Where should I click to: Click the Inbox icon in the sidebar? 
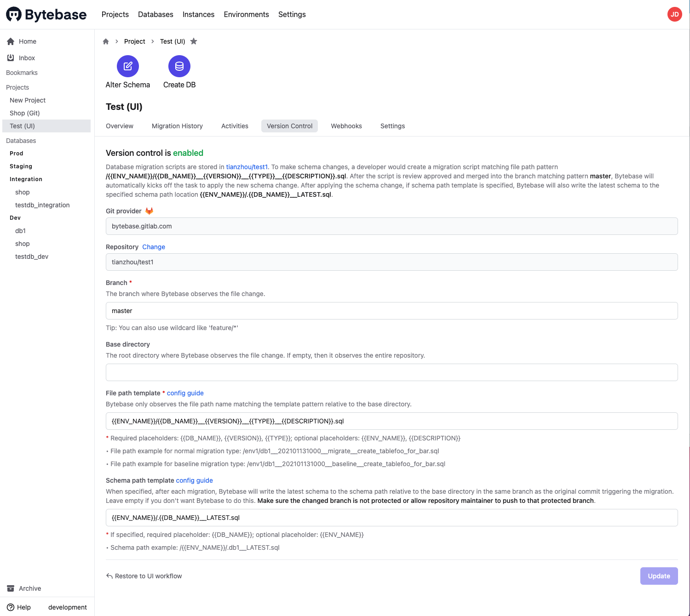[11, 58]
